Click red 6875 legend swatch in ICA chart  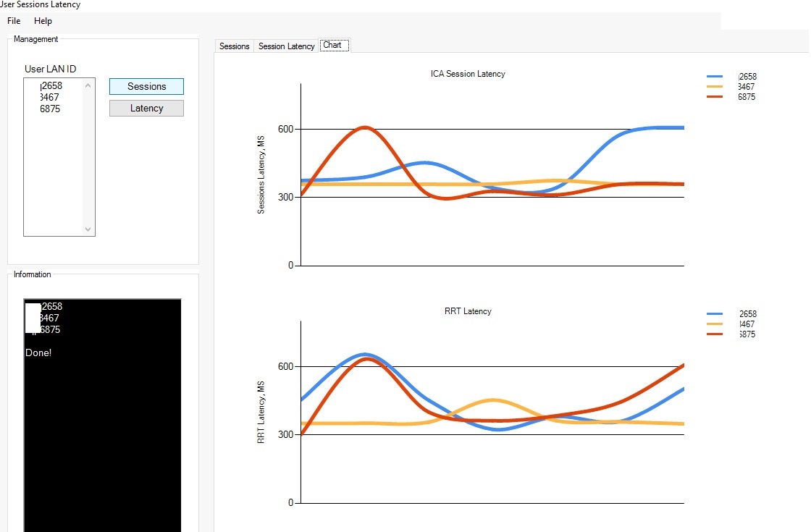(x=715, y=97)
